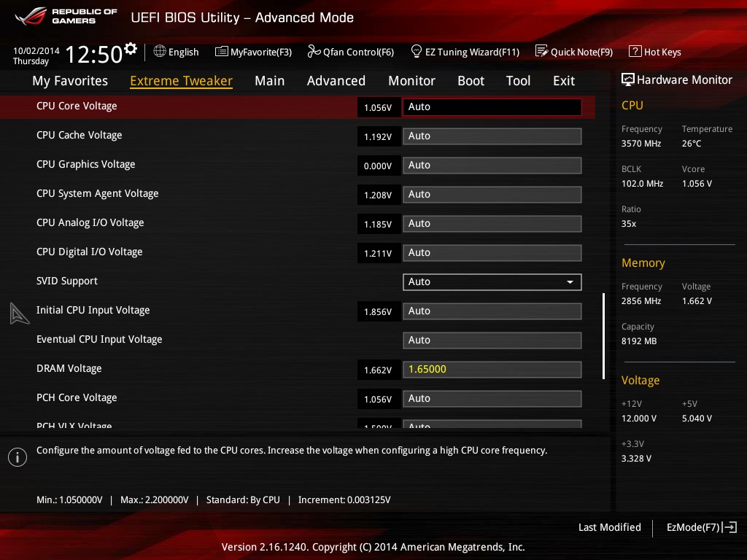The width and height of the screenshot is (747, 560).
Task: Click the CPU Core Voltage label
Action: click(77, 106)
